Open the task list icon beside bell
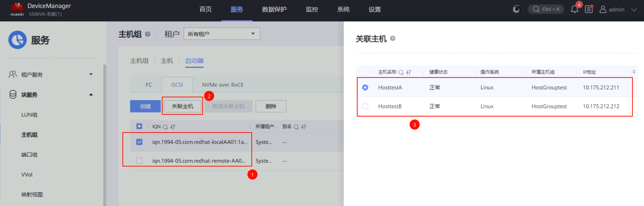The width and height of the screenshot is (644, 206). (x=589, y=9)
